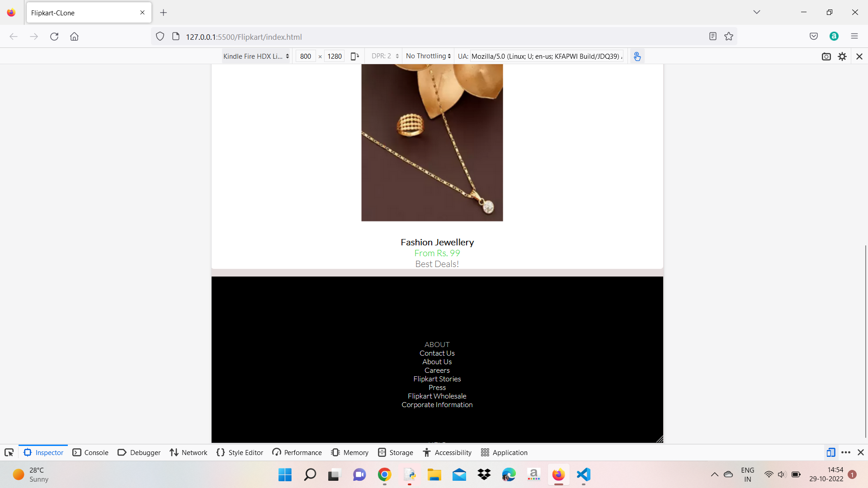
Task: Open the Firefox account menu
Action: 834,36
